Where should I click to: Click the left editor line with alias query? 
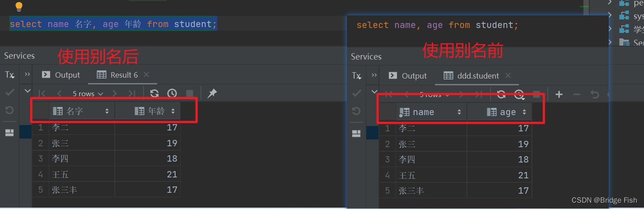click(x=113, y=24)
